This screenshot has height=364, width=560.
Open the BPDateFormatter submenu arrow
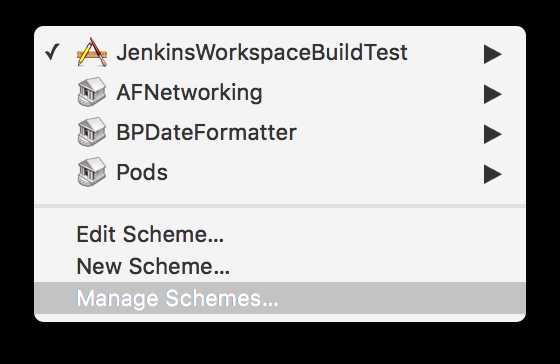pos(493,134)
